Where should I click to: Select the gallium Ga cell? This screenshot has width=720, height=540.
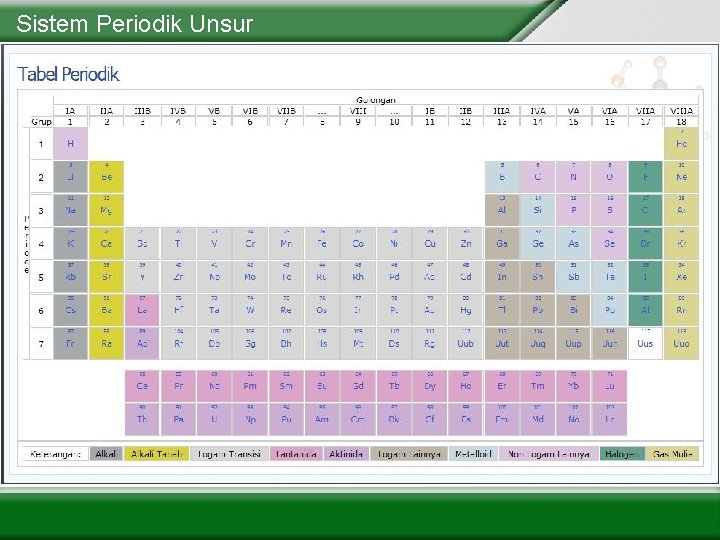click(x=502, y=243)
